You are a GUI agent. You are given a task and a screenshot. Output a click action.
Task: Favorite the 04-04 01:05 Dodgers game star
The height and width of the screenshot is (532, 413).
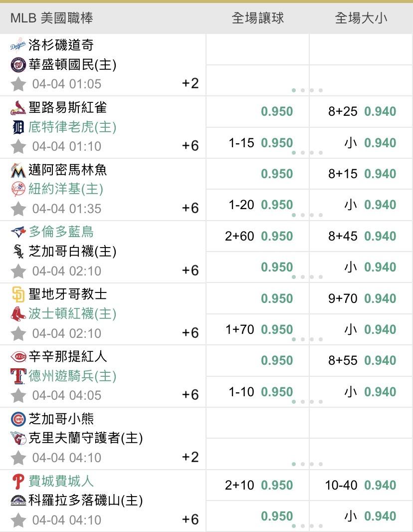[18, 84]
